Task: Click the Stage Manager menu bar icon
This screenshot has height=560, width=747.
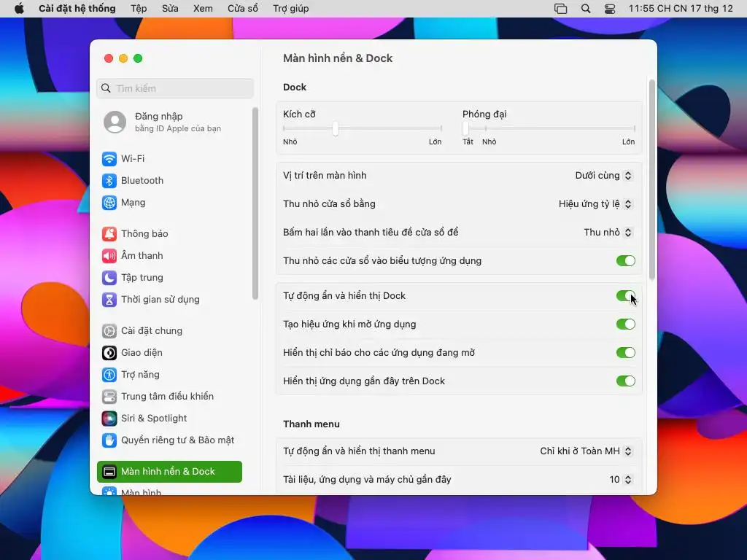Action: (x=561, y=9)
